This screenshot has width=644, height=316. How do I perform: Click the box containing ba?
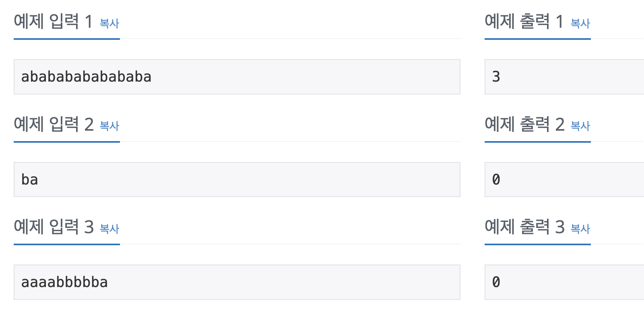coord(237,179)
